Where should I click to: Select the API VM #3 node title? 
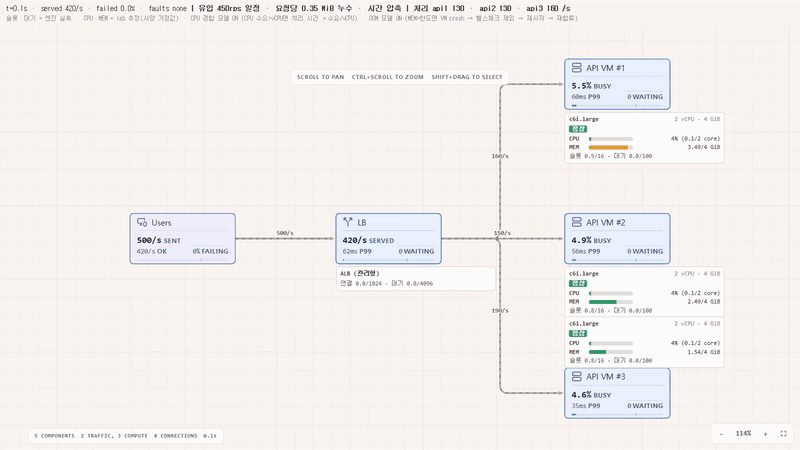[x=606, y=377]
